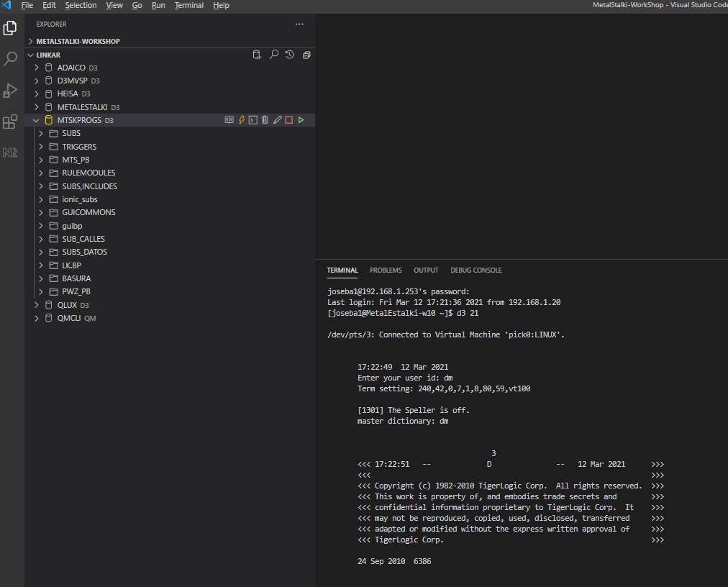Open terminal icon on the MTSKPROGS row
Screen dimensions: 728x587
tap(253, 120)
